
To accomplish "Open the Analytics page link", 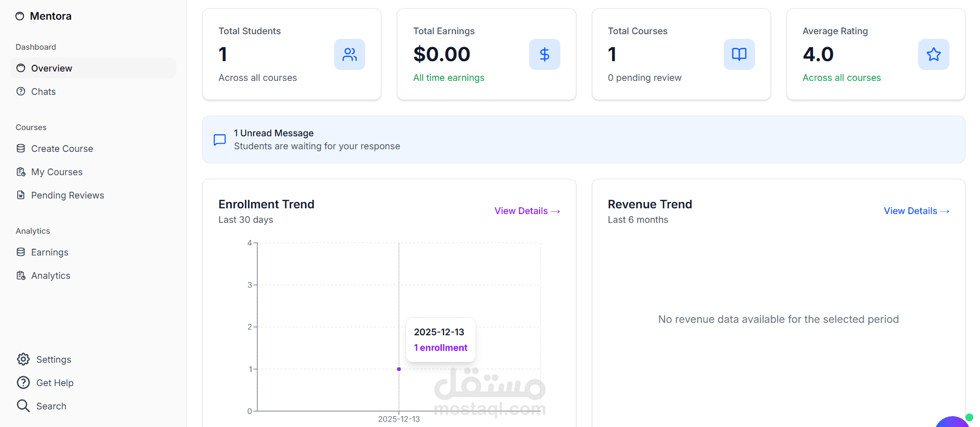I will (x=93, y=275).
